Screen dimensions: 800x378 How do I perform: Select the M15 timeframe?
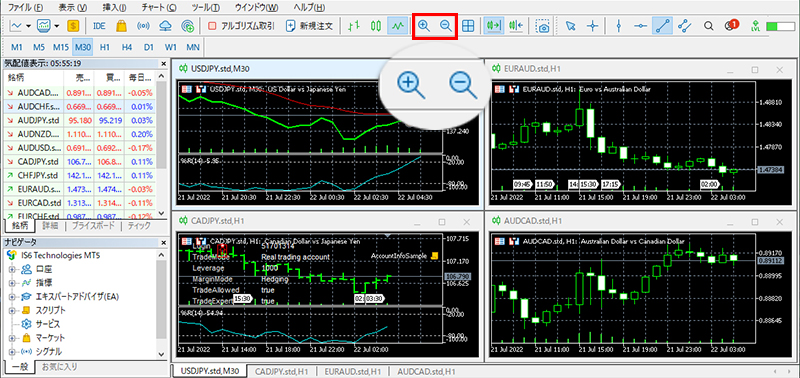point(61,47)
